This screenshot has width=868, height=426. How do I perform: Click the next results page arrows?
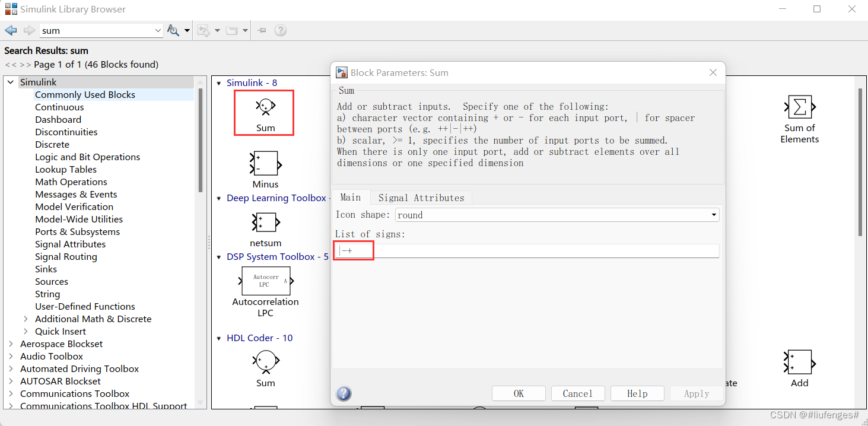26,65
